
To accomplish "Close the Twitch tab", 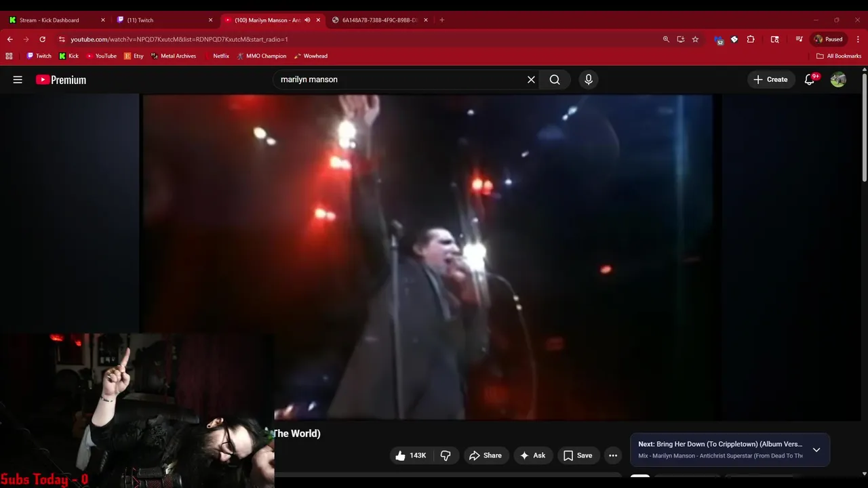I will pos(210,20).
